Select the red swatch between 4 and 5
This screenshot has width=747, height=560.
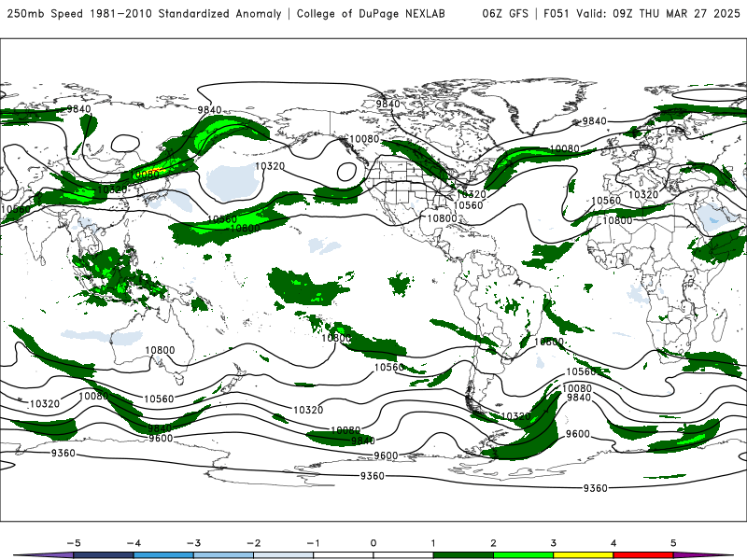(643, 555)
